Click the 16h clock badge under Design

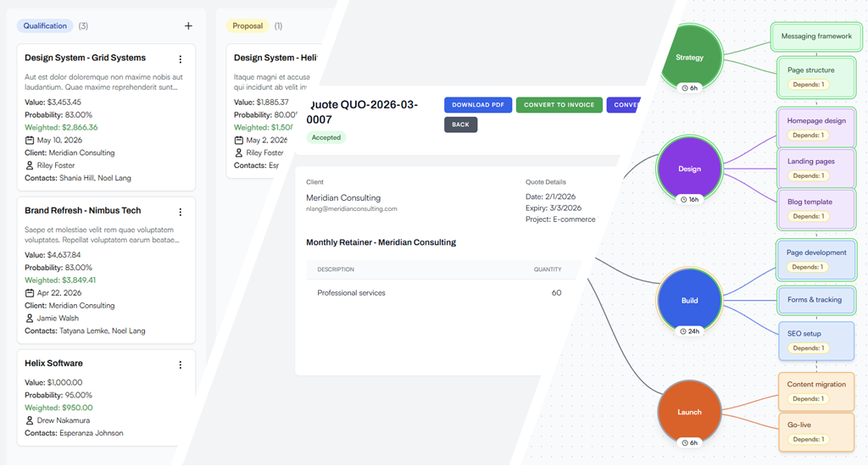689,199
